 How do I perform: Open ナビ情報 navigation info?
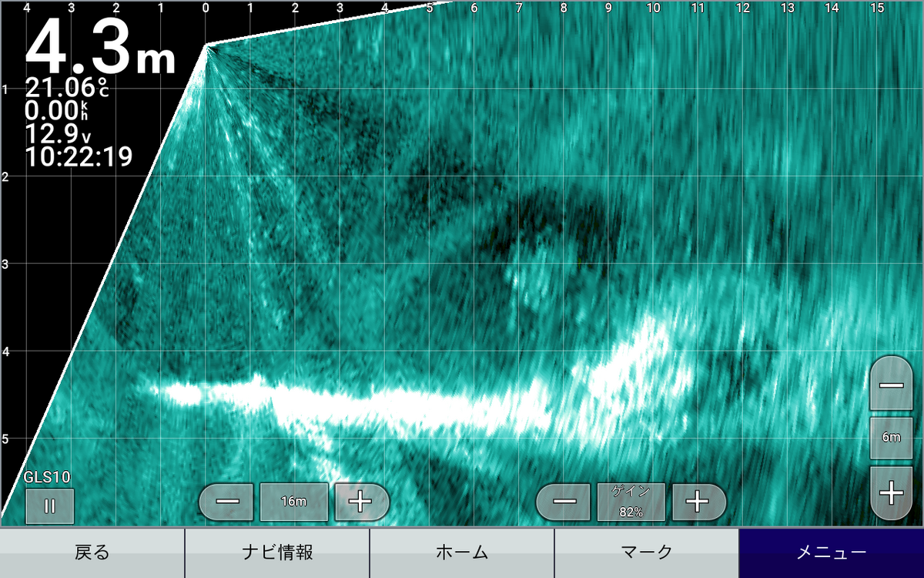coord(277,553)
